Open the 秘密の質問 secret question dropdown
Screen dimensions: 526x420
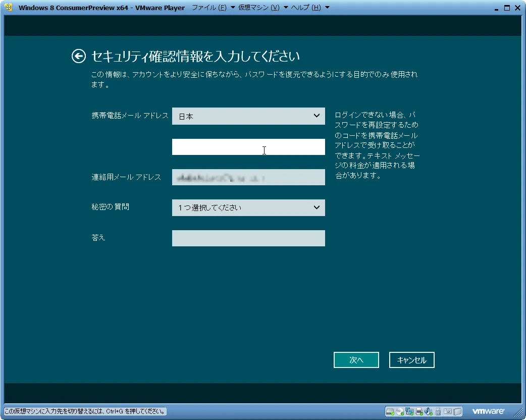[248, 207]
